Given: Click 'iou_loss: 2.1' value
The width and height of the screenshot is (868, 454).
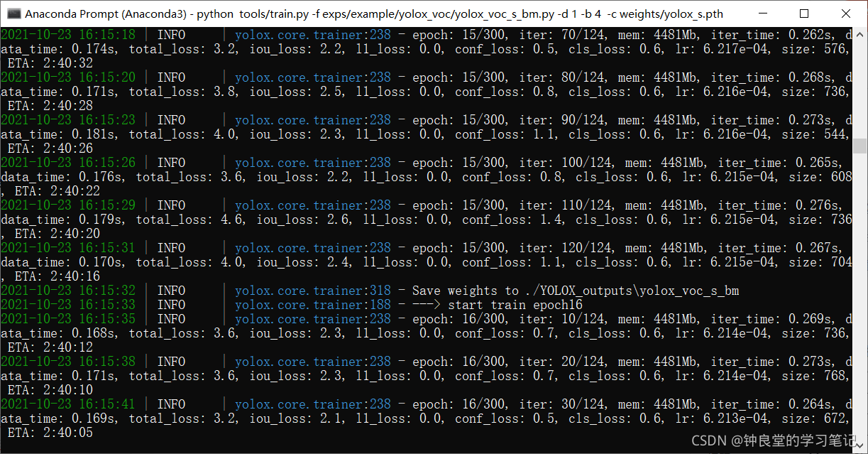Looking at the screenshot, I should [x=295, y=418].
